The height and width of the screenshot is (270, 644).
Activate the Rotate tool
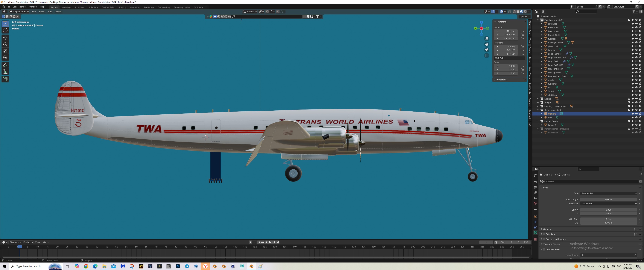[x=5, y=44]
